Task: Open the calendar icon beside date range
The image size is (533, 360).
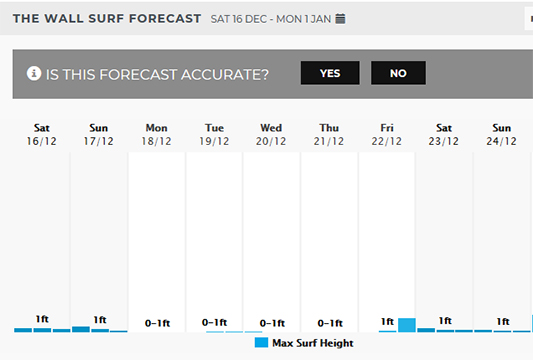Action: 340,18
